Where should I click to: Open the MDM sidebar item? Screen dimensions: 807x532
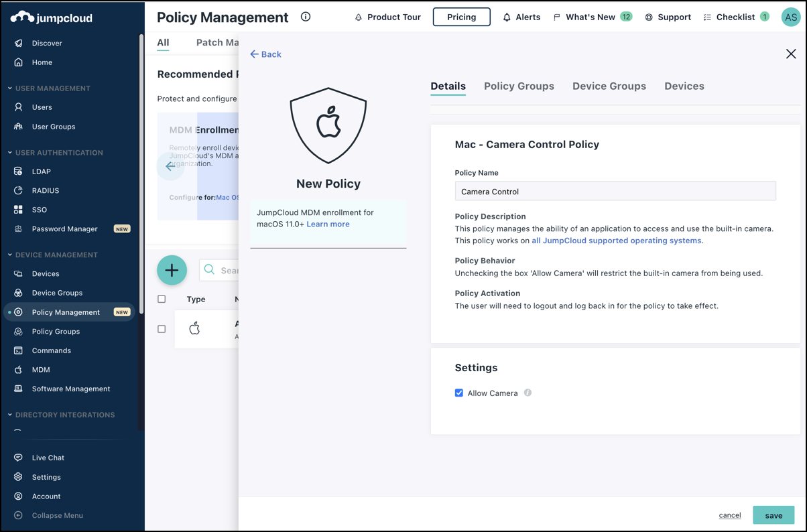[x=41, y=370]
